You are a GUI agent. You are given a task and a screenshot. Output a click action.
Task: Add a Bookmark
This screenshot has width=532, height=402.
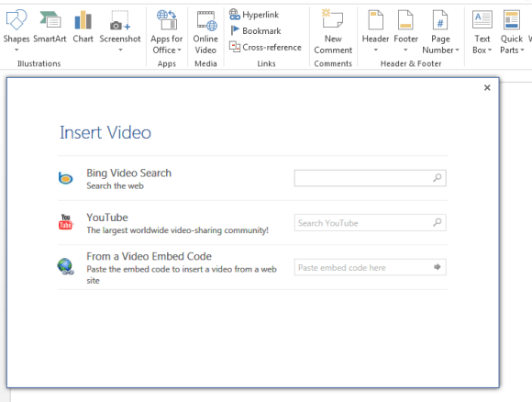click(x=255, y=31)
